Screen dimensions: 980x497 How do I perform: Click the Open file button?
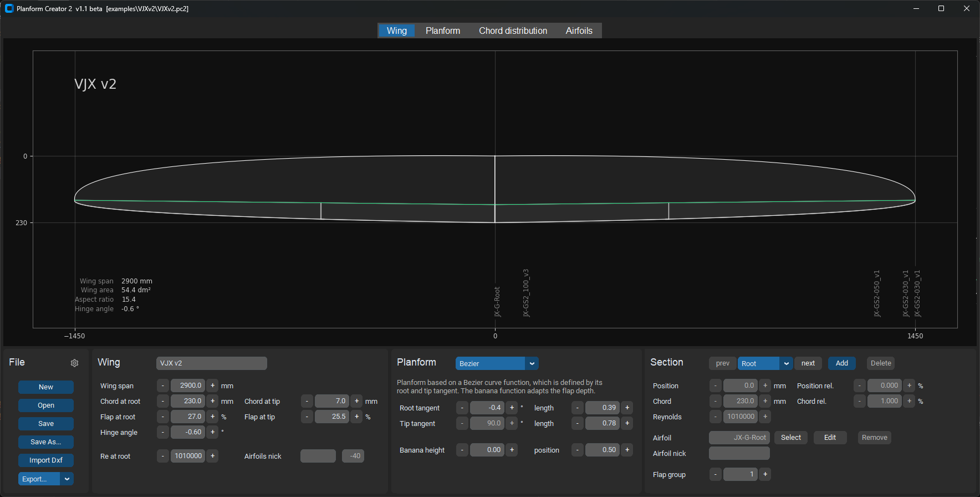(x=46, y=405)
